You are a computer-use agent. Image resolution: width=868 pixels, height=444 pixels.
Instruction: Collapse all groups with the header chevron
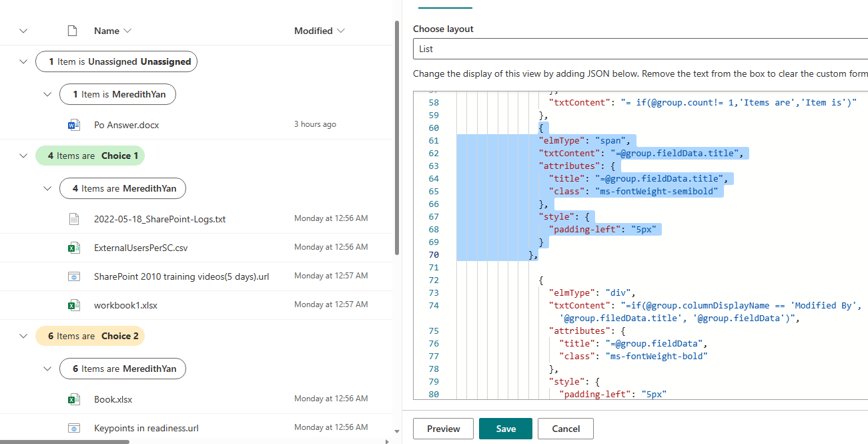[x=24, y=31]
